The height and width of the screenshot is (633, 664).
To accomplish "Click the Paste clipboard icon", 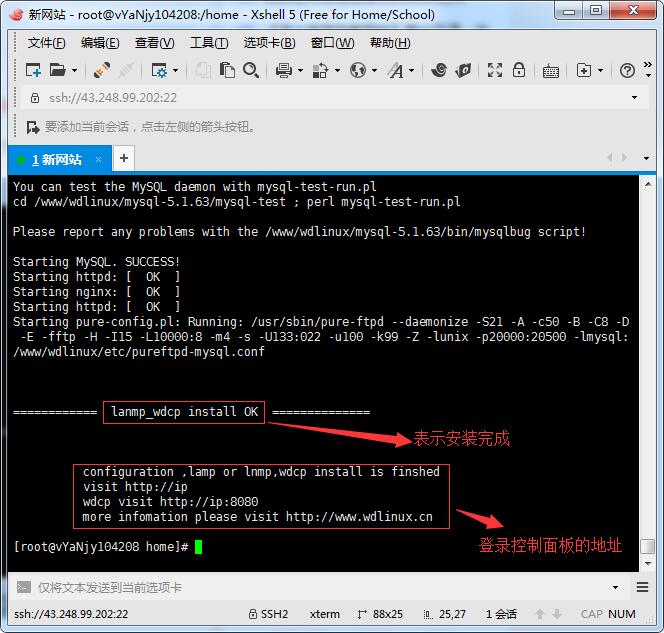I will pyautogui.click(x=228, y=70).
